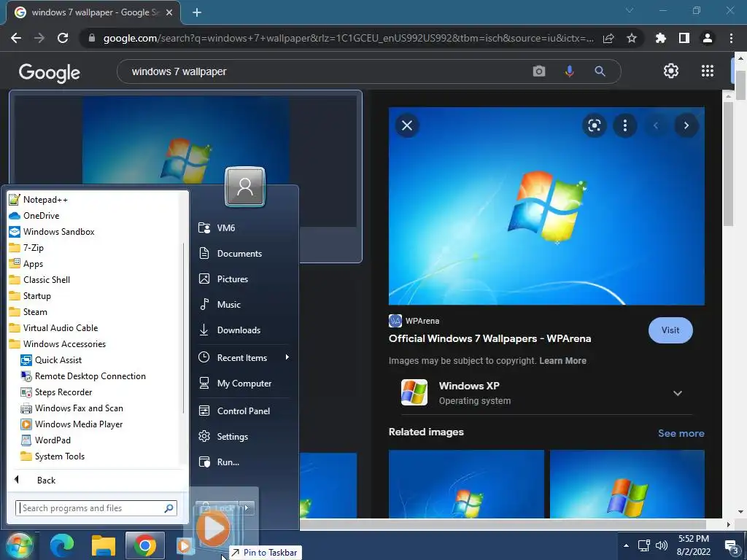
Task: Open Official Windows 7 Wallpapers - WPArena link
Action: (x=489, y=338)
